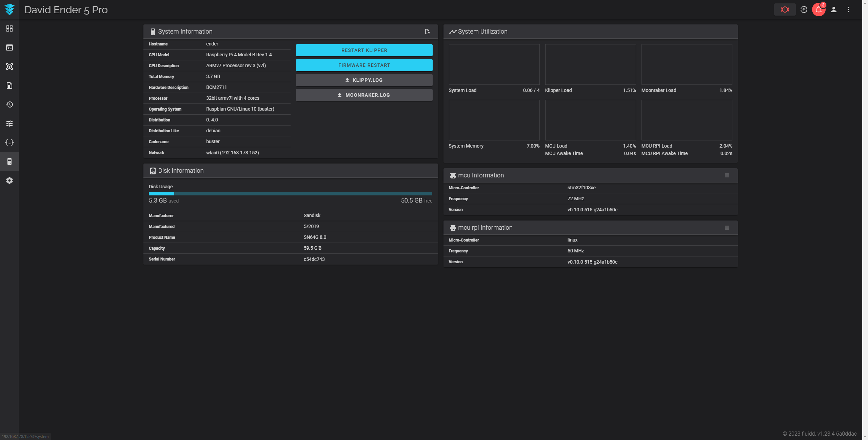
Task: Open the three-dot overflow menu
Action: [849, 9]
